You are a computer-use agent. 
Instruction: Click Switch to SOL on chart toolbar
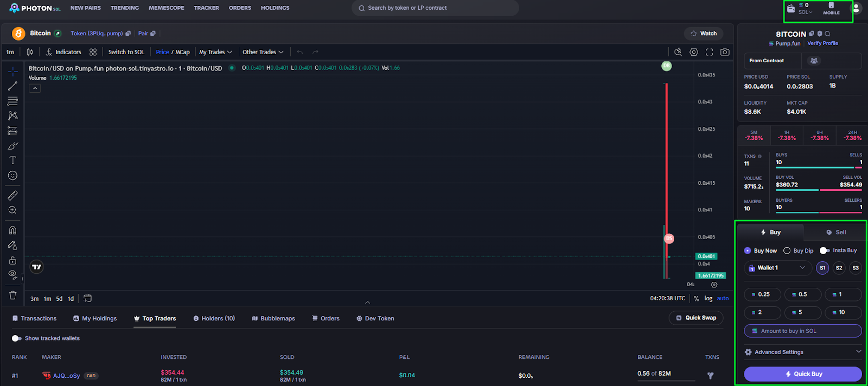126,52
